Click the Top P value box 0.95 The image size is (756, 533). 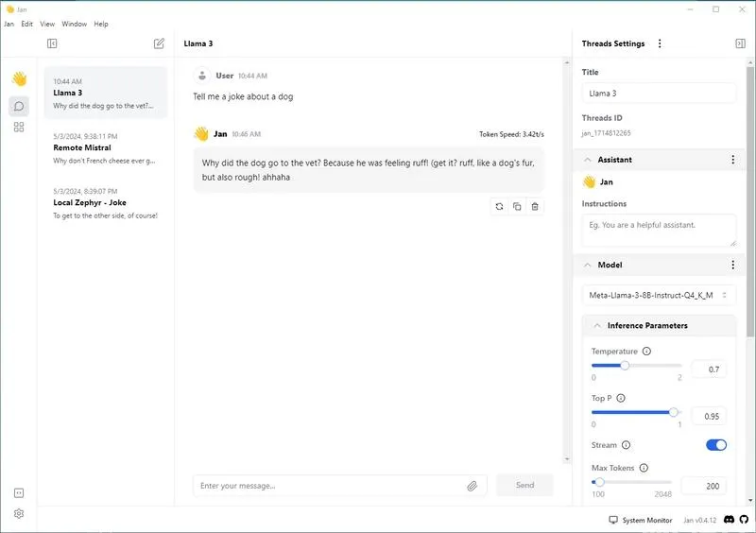(709, 416)
